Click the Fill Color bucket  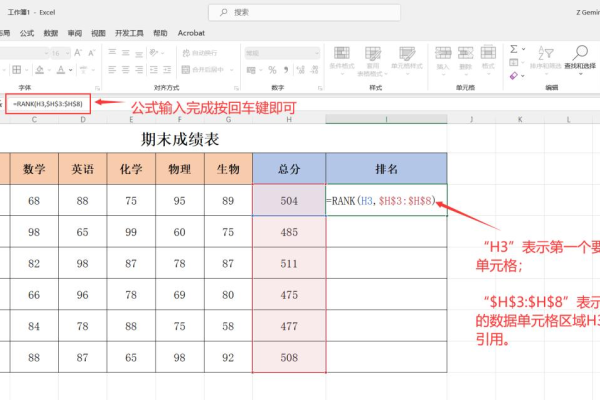click(x=39, y=70)
